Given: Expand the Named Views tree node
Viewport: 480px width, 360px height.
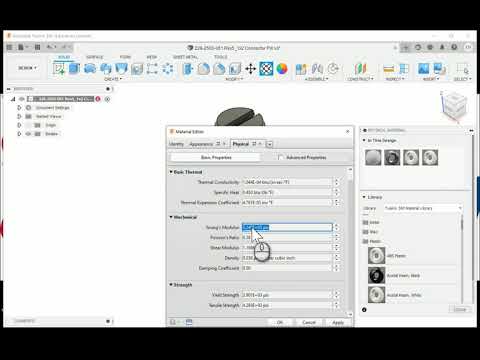Looking at the screenshot, I should pyautogui.click(x=19, y=116).
